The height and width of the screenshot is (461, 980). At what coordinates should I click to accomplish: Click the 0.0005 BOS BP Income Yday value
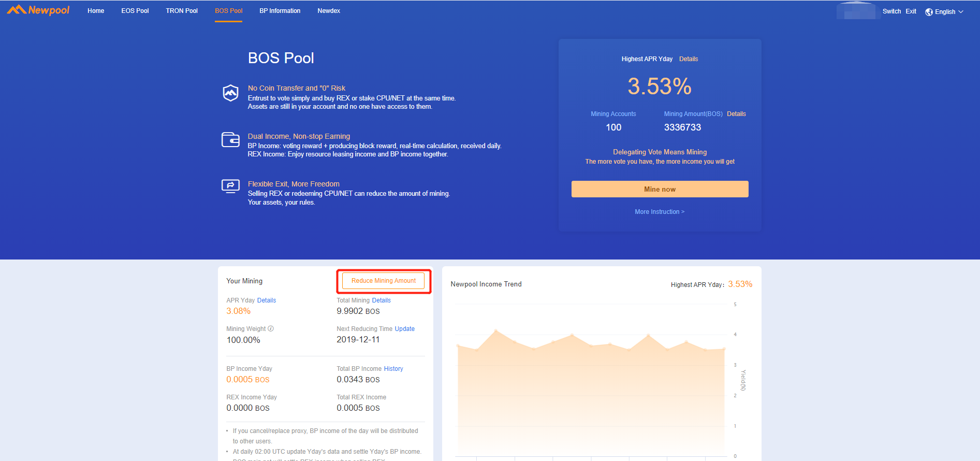click(x=248, y=380)
